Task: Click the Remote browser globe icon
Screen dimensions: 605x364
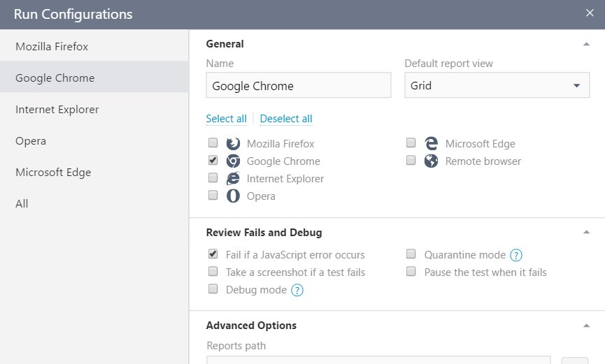Action: click(432, 161)
